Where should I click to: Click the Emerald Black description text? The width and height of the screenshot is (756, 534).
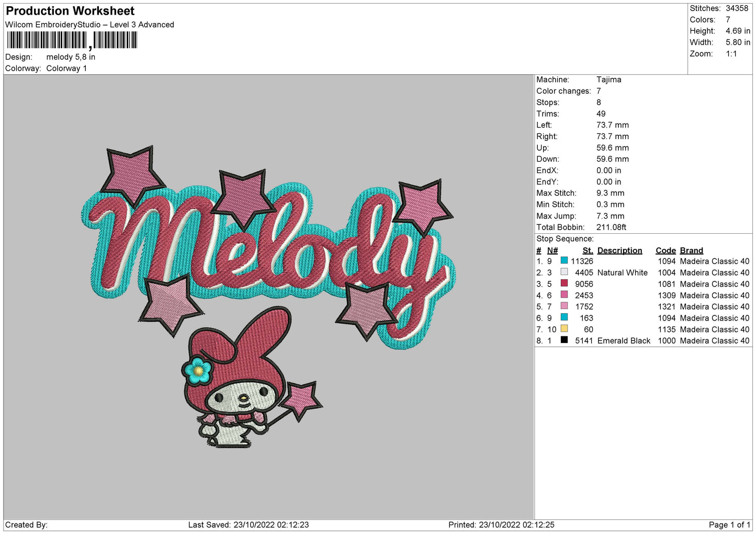(x=624, y=340)
